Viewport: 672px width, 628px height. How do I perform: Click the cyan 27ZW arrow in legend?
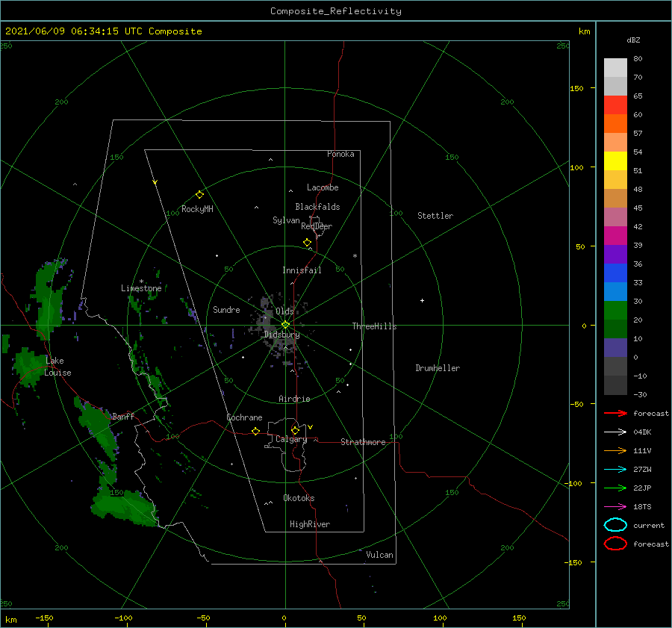click(615, 470)
